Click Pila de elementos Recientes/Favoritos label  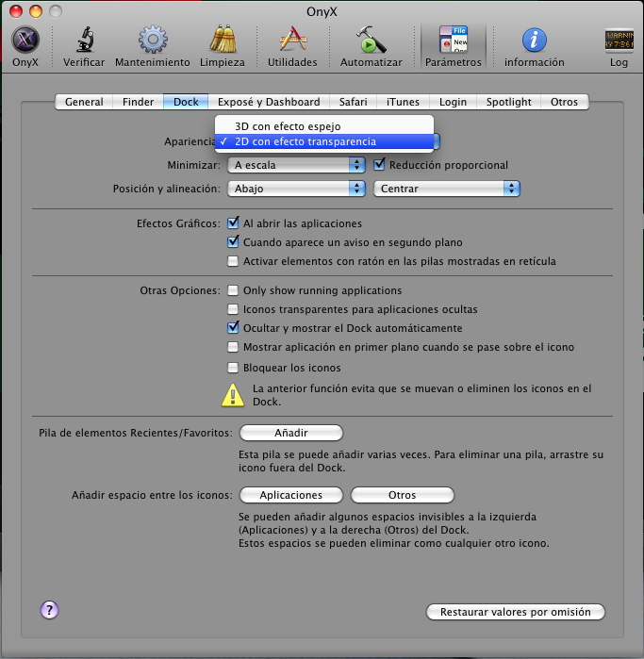click(x=136, y=433)
